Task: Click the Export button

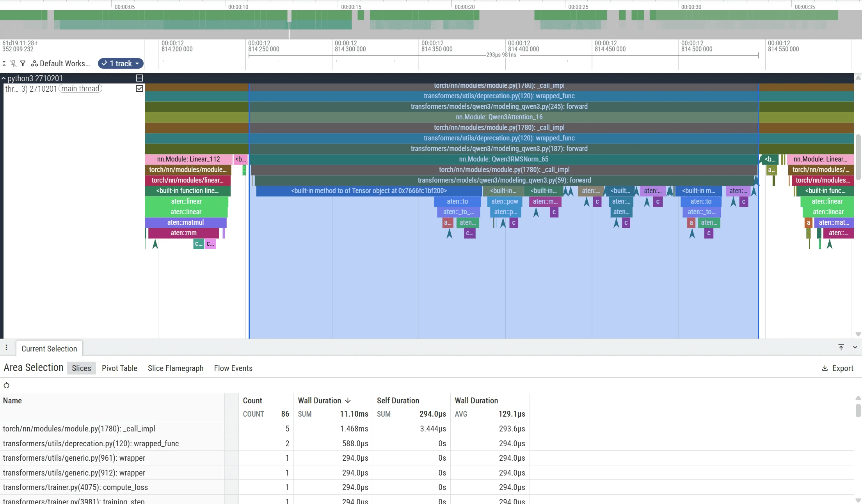Action: (x=837, y=368)
